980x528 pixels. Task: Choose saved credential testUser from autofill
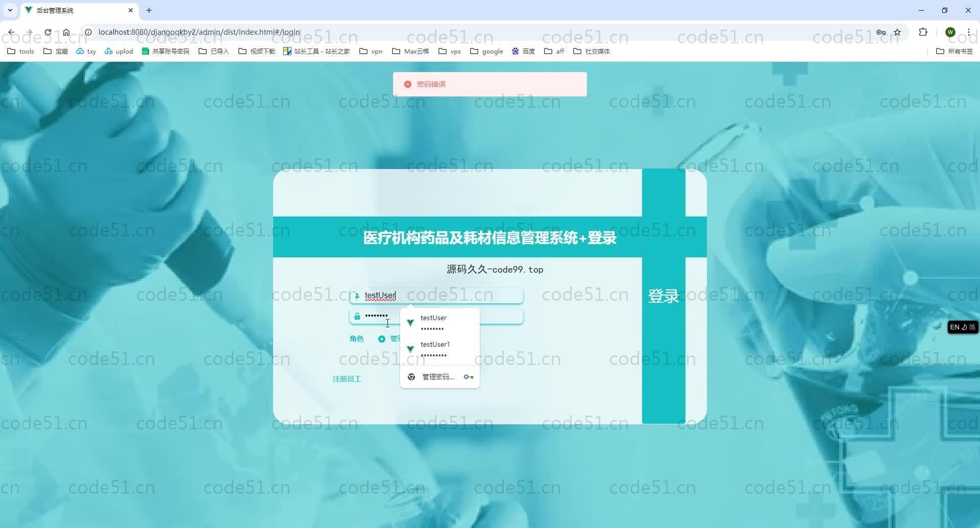[440, 323]
